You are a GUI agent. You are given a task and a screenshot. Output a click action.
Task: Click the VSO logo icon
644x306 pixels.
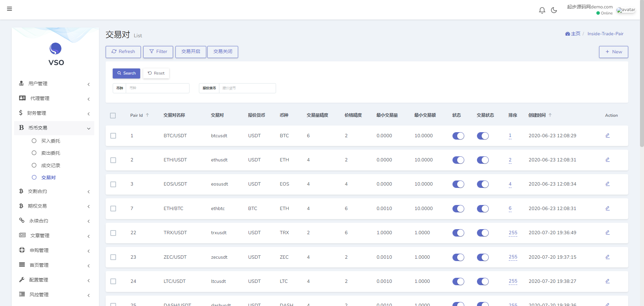pos(56,49)
